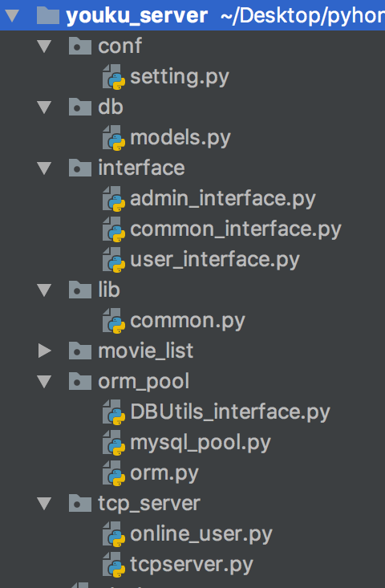This screenshot has width=385, height=588.
Task: Select common.py under lib
Action: point(188,321)
